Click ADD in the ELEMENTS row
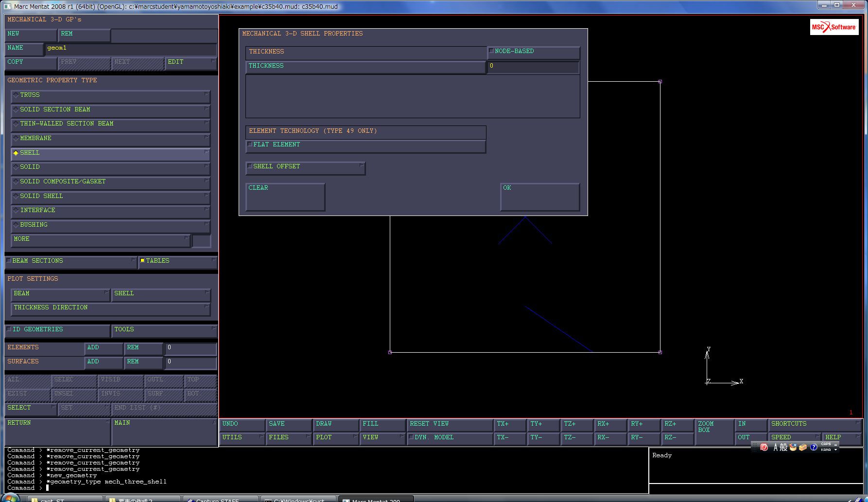The width and height of the screenshot is (868, 502). point(104,348)
